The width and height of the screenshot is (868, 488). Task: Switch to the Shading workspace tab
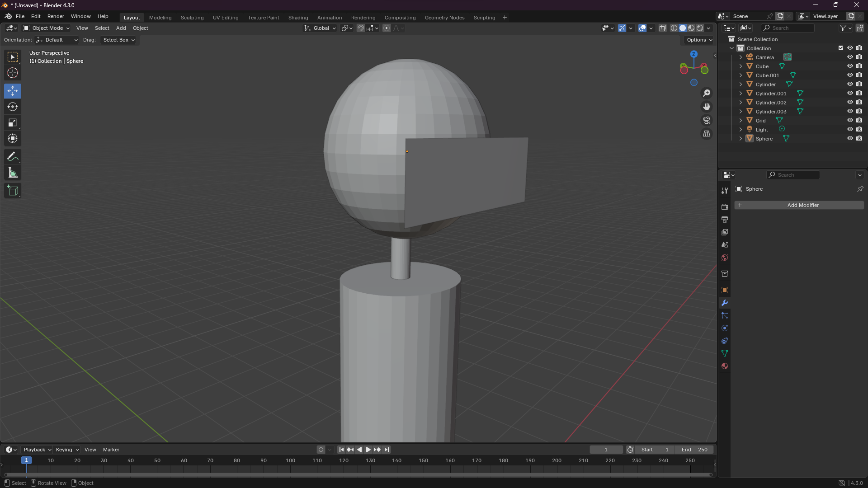click(298, 18)
